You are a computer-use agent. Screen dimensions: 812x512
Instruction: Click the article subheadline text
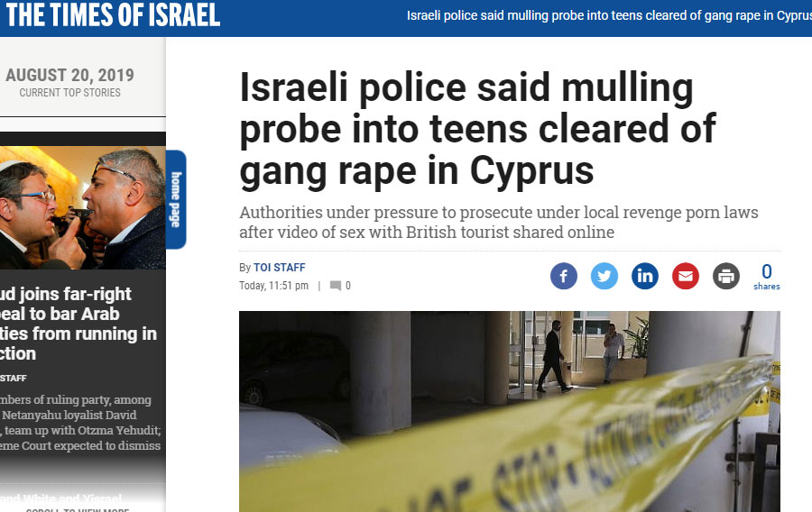tap(498, 223)
